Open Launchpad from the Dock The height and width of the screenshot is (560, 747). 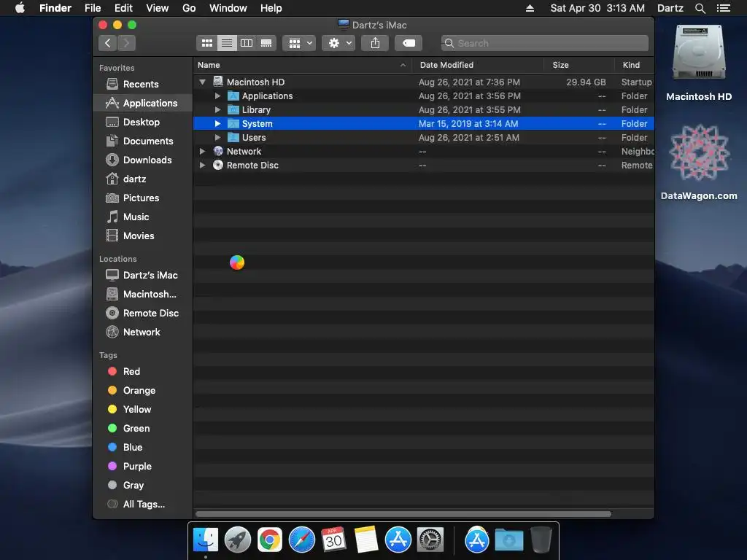coord(237,540)
